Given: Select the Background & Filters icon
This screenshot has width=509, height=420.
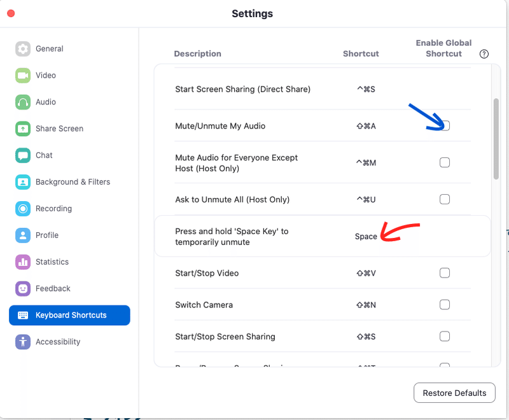Looking at the screenshot, I should [23, 182].
